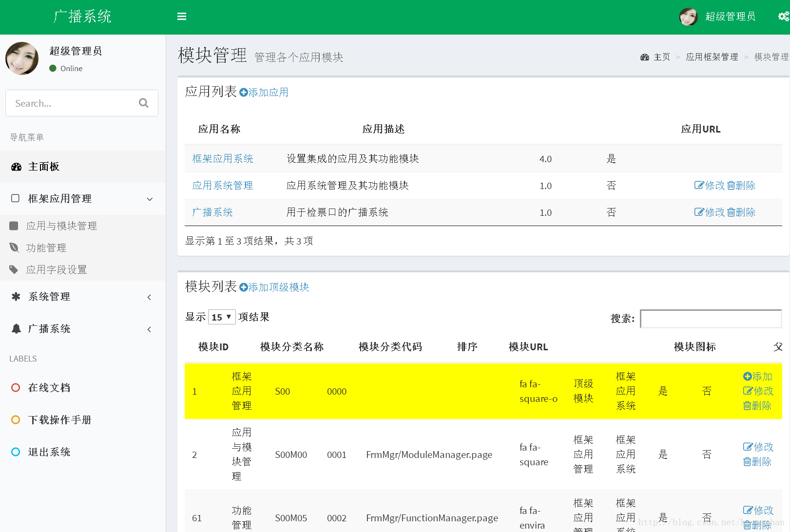Click the plus icon to add application
Image resolution: width=790 pixels, height=532 pixels.
pyautogui.click(x=244, y=93)
